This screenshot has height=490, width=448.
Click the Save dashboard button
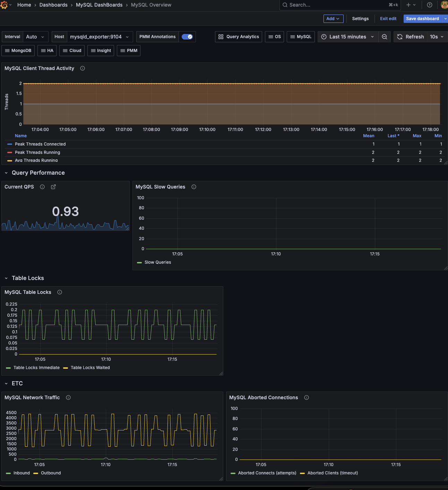(x=422, y=19)
